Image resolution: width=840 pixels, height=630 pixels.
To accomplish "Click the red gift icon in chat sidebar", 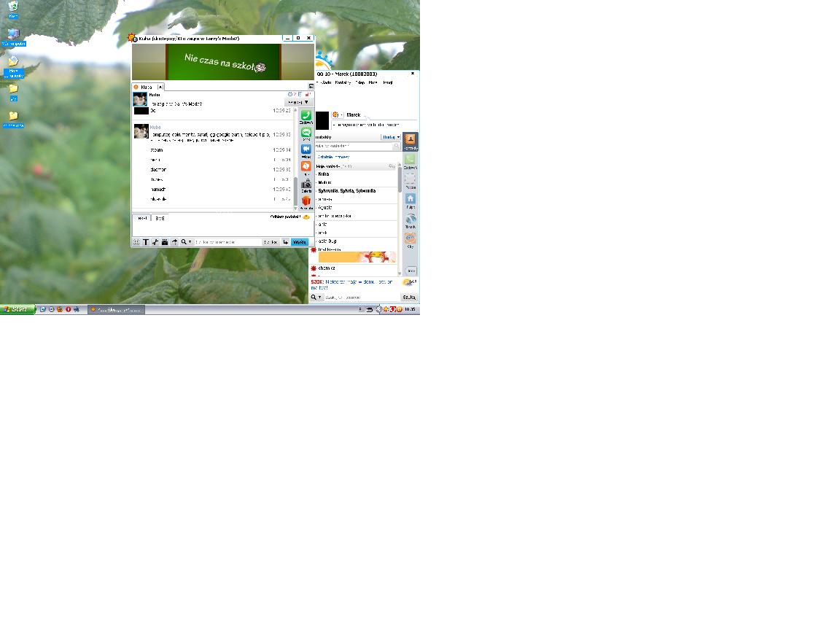I will (306, 201).
